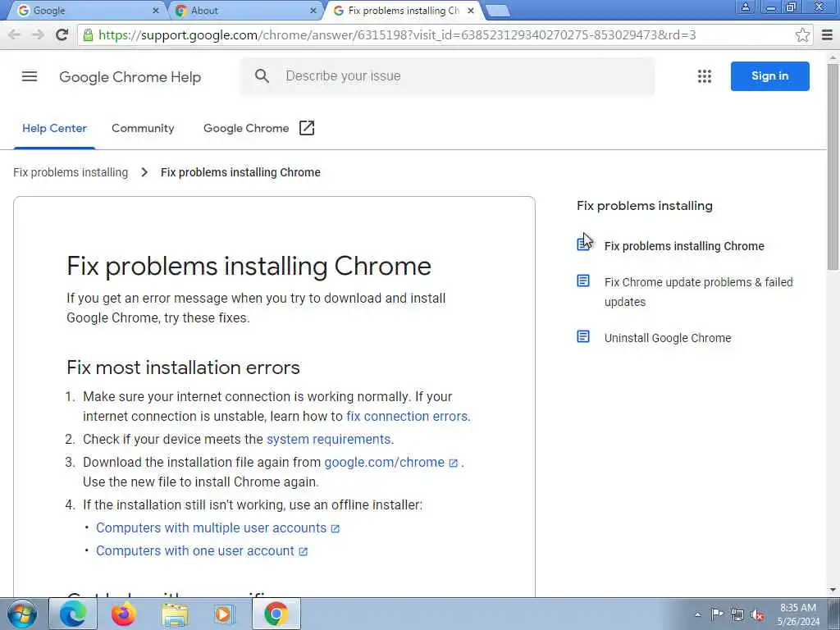The width and height of the screenshot is (840, 630).
Task: Open the Uninstall Google Chrome article
Action: [668, 338]
